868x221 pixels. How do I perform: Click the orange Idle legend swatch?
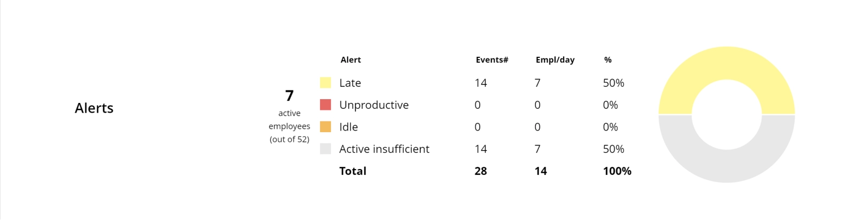tap(325, 127)
